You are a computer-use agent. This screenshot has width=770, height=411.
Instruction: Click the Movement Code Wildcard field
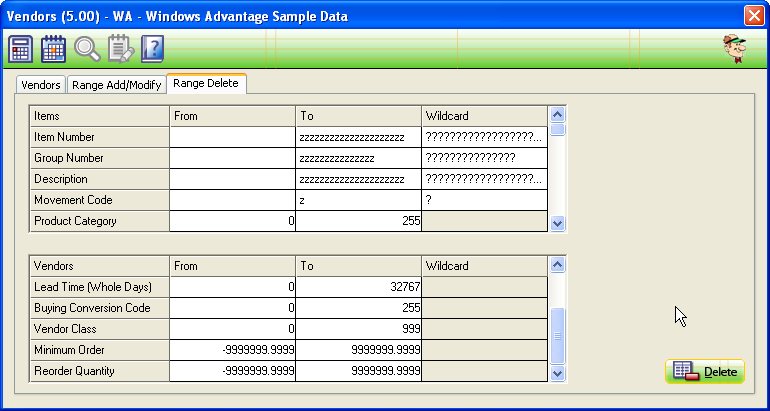point(484,200)
